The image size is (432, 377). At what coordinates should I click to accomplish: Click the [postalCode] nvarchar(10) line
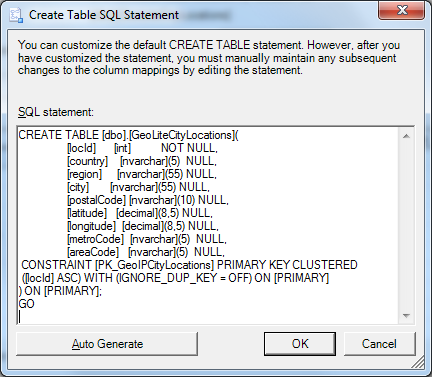(148, 200)
